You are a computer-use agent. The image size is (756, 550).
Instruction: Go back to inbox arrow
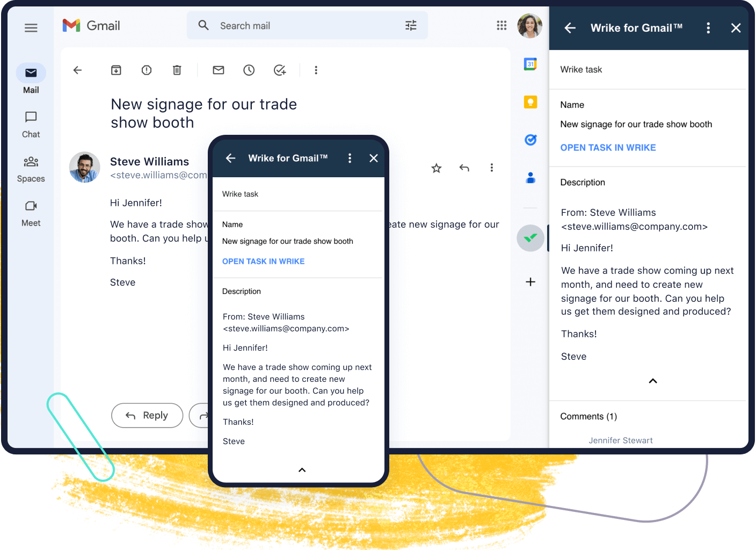[78, 70]
